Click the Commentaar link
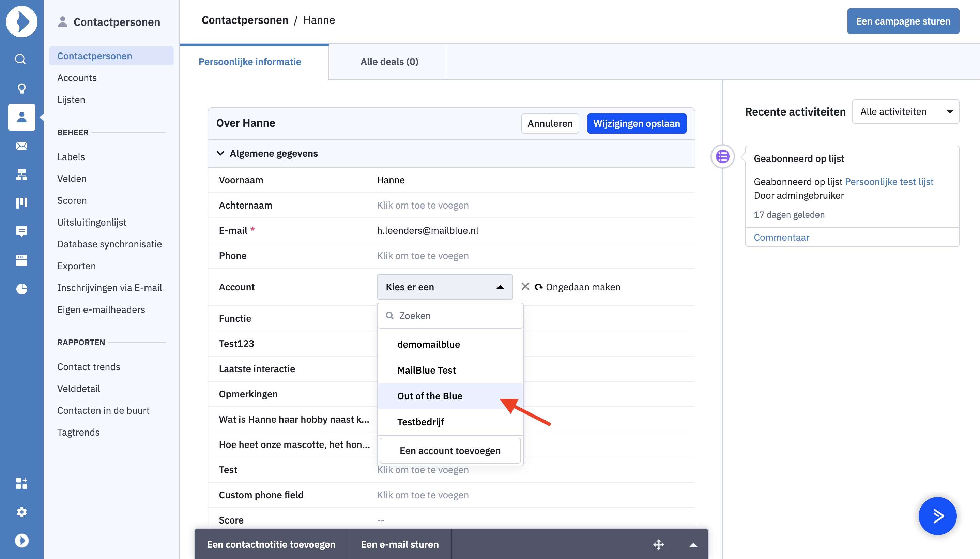This screenshot has height=559, width=980. pos(781,237)
